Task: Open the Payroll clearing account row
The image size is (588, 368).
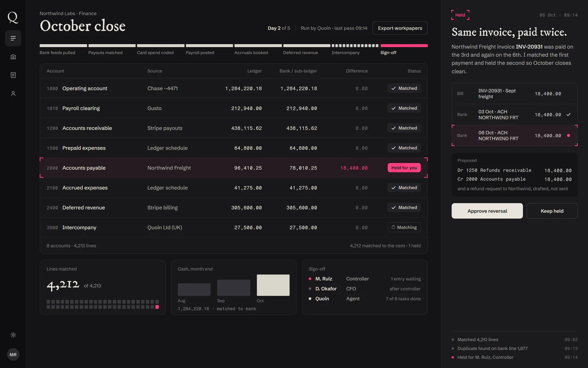Action: click(234, 108)
